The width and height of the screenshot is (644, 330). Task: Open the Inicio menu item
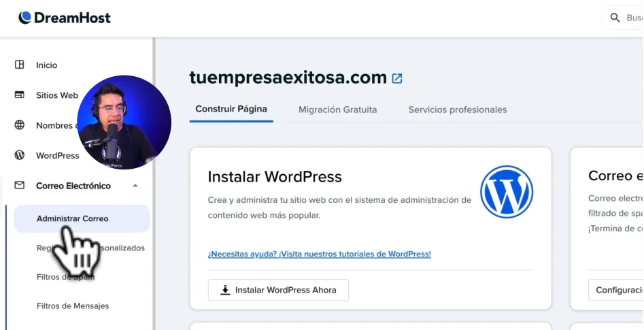(46, 65)
